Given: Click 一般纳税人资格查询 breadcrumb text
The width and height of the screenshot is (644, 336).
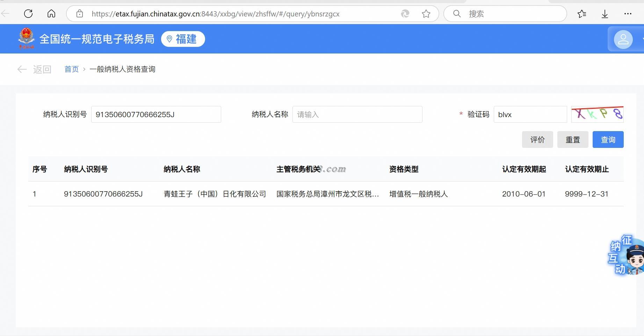Looking at the screenshot, I should 122,69.
